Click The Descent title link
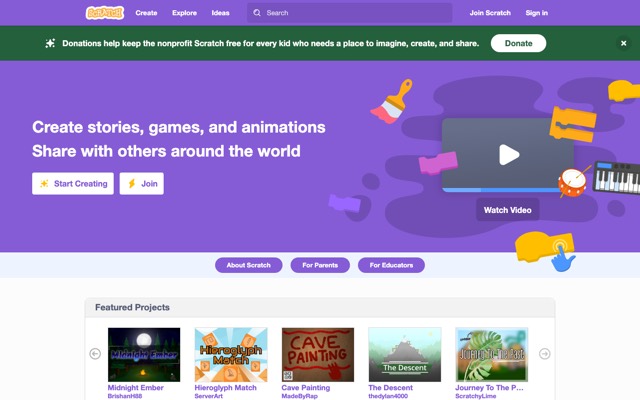This screenshot has width=640, height=400. (391, 388)
